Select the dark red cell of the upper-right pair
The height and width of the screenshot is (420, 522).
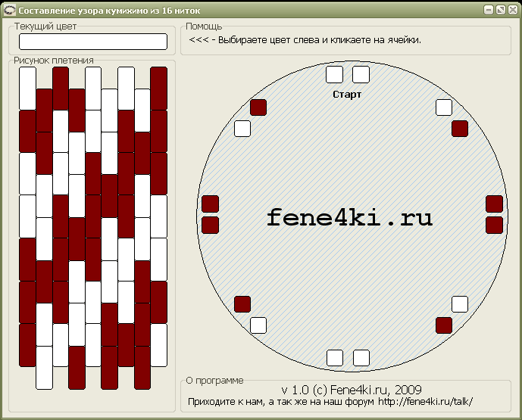(x=460, y=129)
